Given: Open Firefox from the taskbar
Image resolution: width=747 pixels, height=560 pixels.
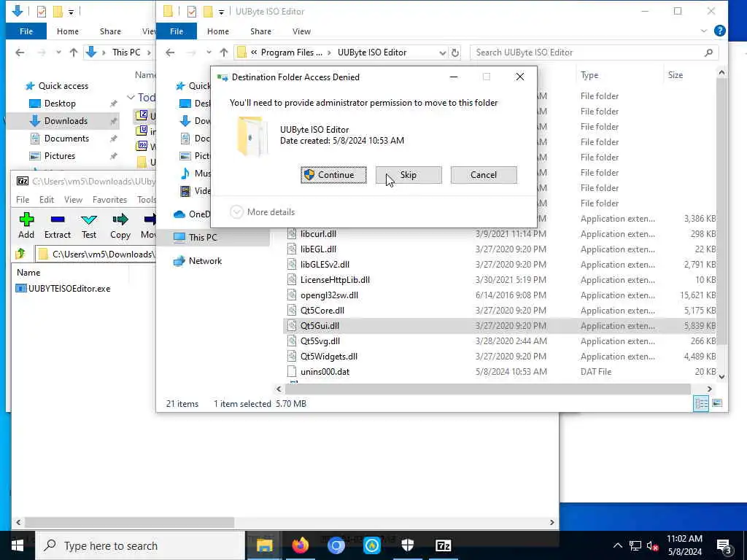Looking at the screenshot, I should [x=300, y=545].
